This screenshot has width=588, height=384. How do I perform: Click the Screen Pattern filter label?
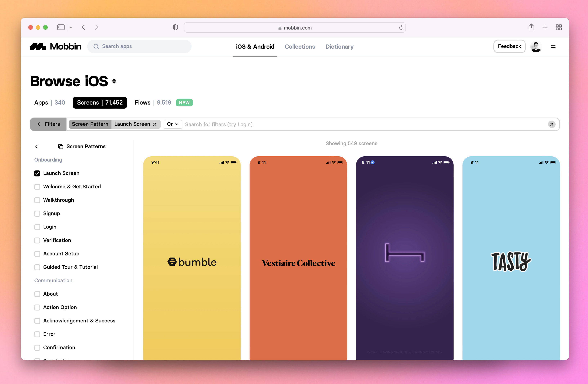[90, 124]
